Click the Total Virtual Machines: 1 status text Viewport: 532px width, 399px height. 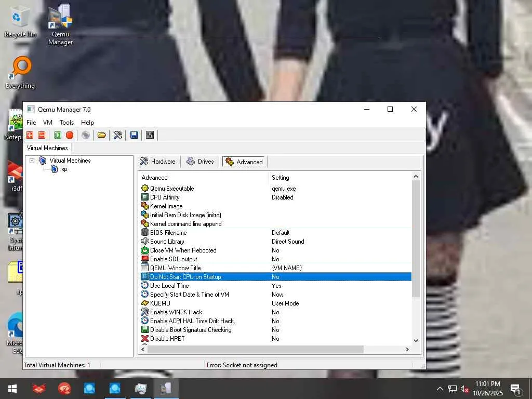click(x=57, y=365)
